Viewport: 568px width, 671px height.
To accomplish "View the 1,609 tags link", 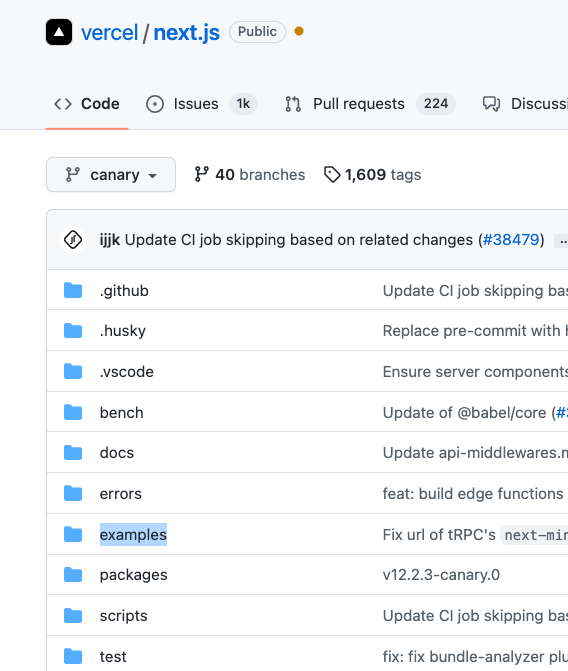I will 372,175.
